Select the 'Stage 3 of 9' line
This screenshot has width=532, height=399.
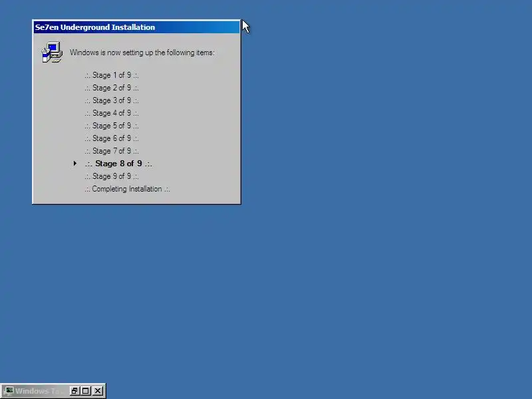click(112, 100)
